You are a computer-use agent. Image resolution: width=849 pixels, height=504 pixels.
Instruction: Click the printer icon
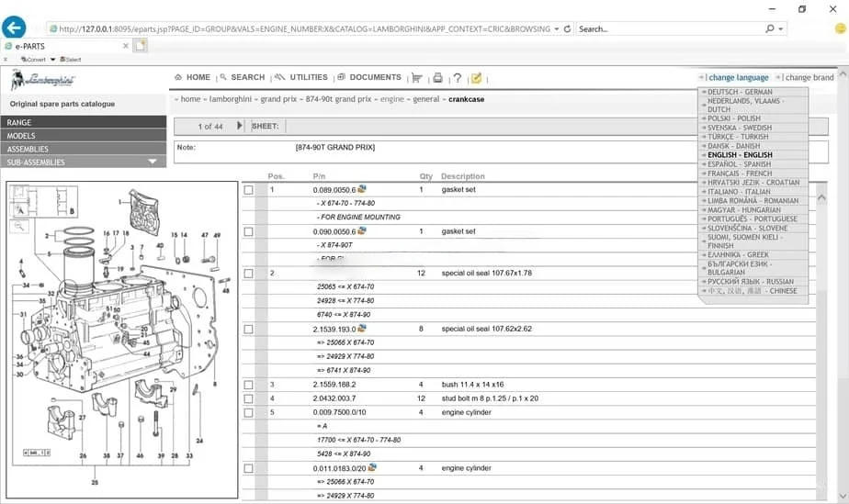pyautogui.click(x=437, y=78)
